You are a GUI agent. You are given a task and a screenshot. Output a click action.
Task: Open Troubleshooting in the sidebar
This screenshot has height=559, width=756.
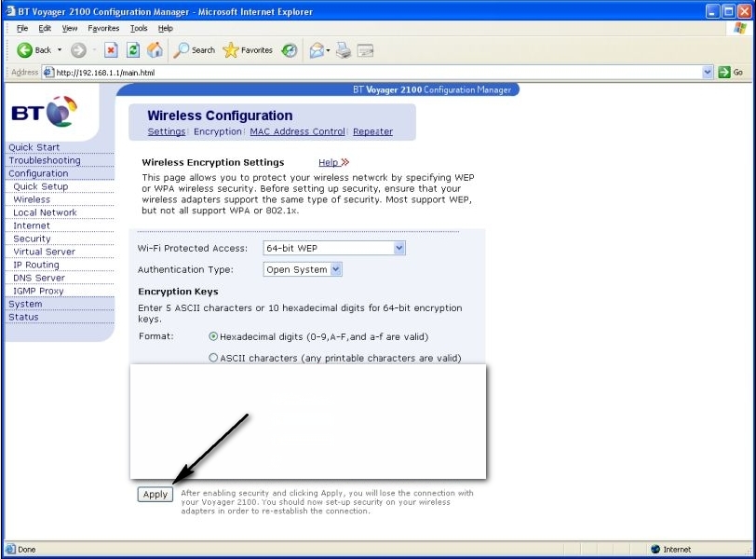click(x=45, y=160)
